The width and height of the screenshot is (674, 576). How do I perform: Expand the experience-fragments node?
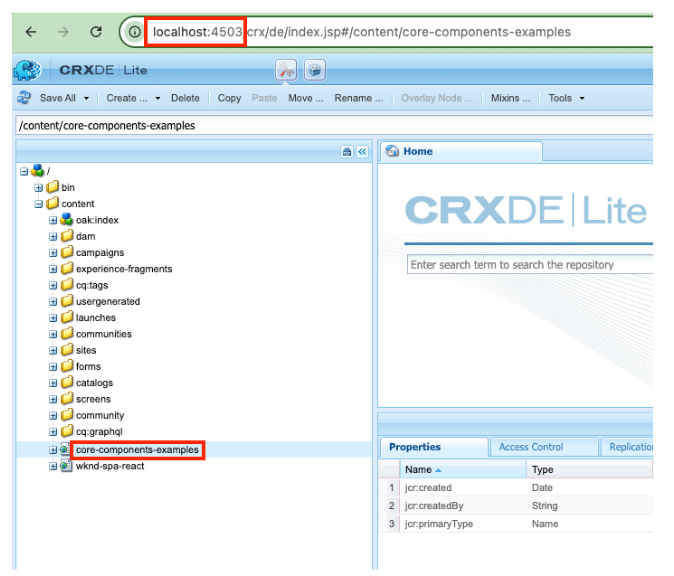coord(53,269)
